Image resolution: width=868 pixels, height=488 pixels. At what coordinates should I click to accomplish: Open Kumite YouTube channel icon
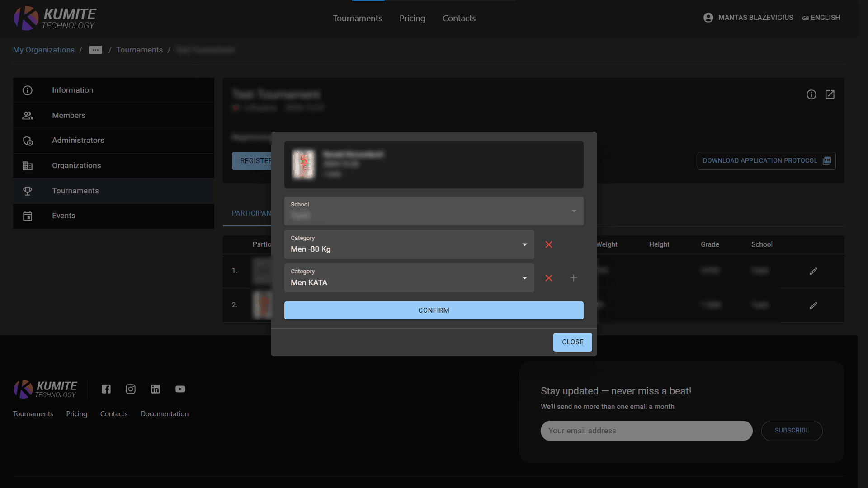click(x=180, y=389)
